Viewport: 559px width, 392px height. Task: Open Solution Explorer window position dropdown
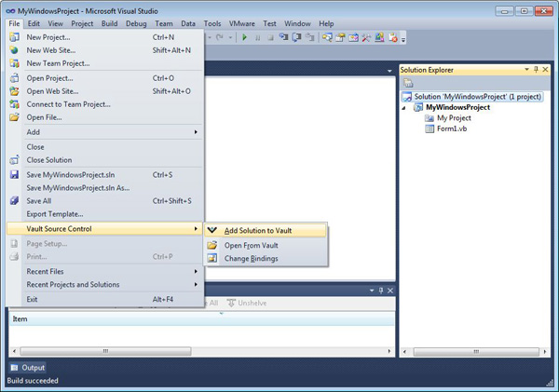point(526,70)
